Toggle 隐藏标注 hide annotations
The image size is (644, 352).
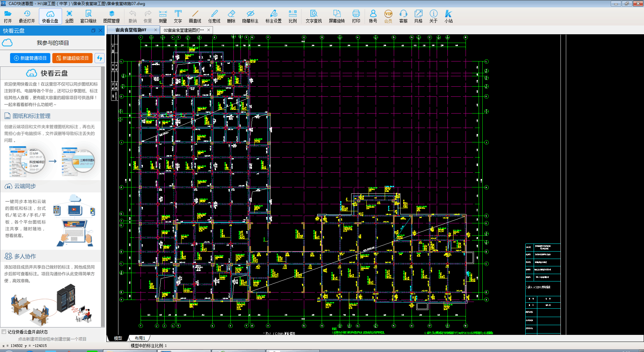click(250, 16)
